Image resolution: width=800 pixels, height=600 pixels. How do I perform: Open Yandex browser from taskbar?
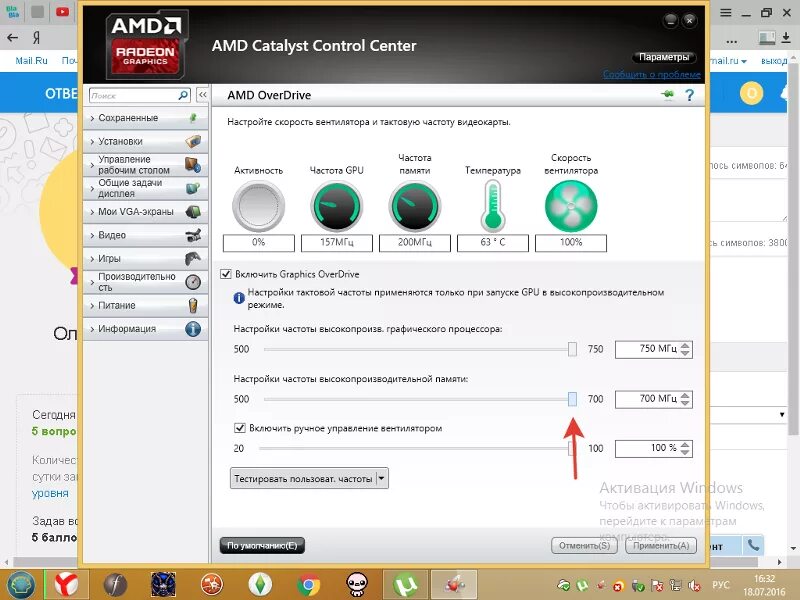(x=67, y=584)
